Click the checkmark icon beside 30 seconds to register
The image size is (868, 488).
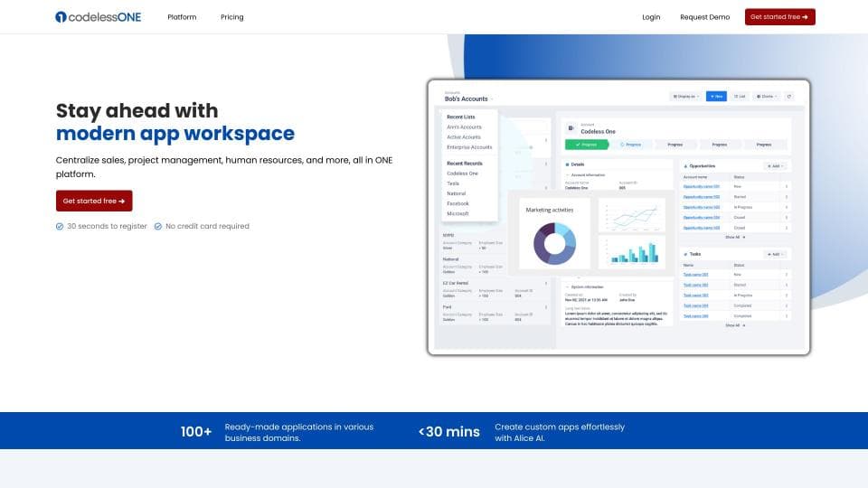tap(60, 226)
